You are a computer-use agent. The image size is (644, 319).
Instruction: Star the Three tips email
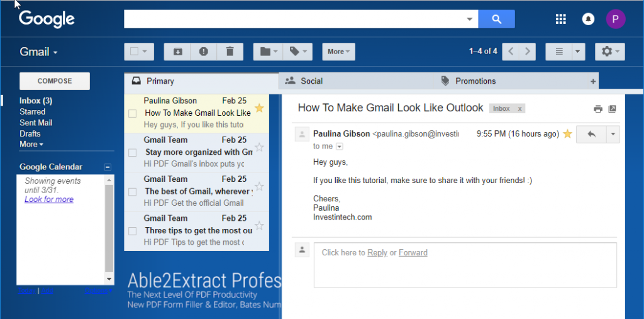259,226
